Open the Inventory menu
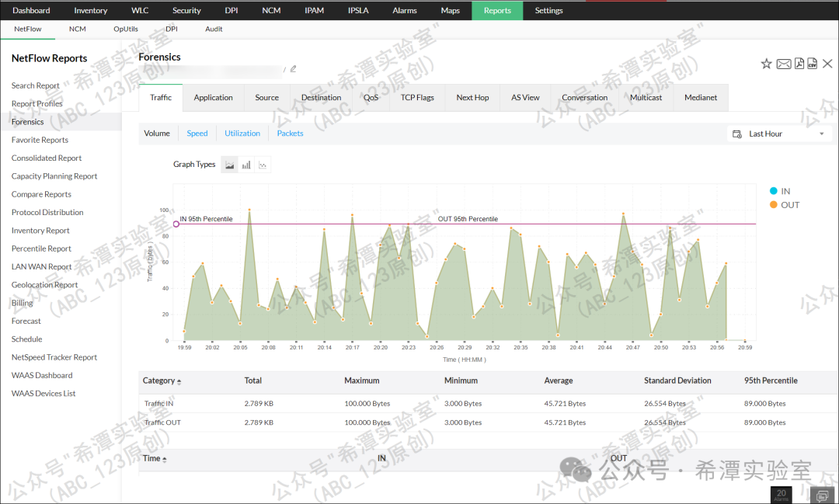This screenshot has width=839, height=504. tap(90, 10)
